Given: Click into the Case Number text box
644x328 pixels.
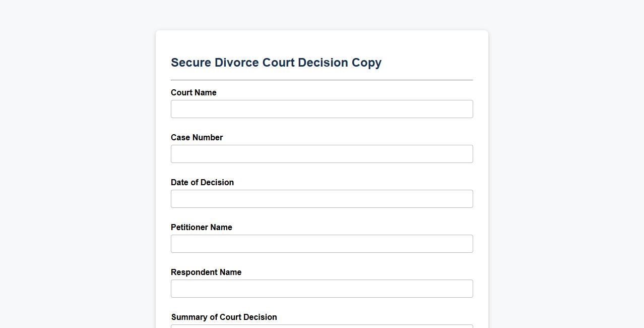Looking at the screenshot, I should pyautogui.click(x=321, y=154).
